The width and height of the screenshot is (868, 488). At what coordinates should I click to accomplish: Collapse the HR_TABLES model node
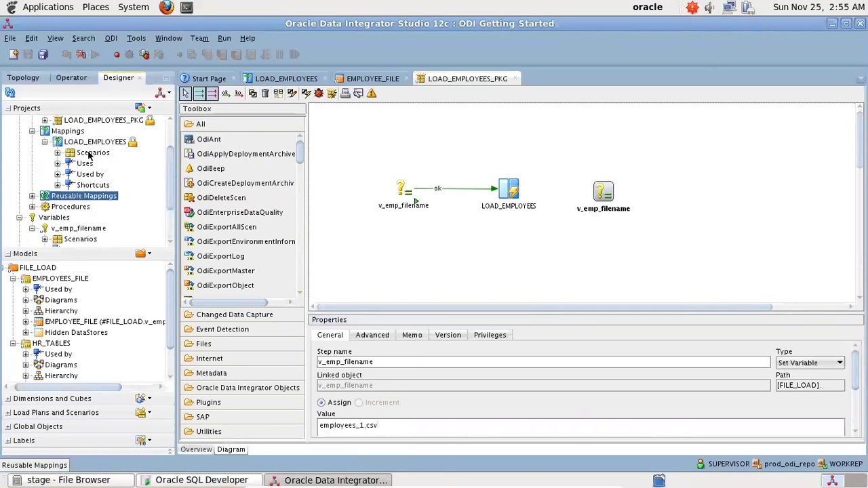(x=13, y=343)
